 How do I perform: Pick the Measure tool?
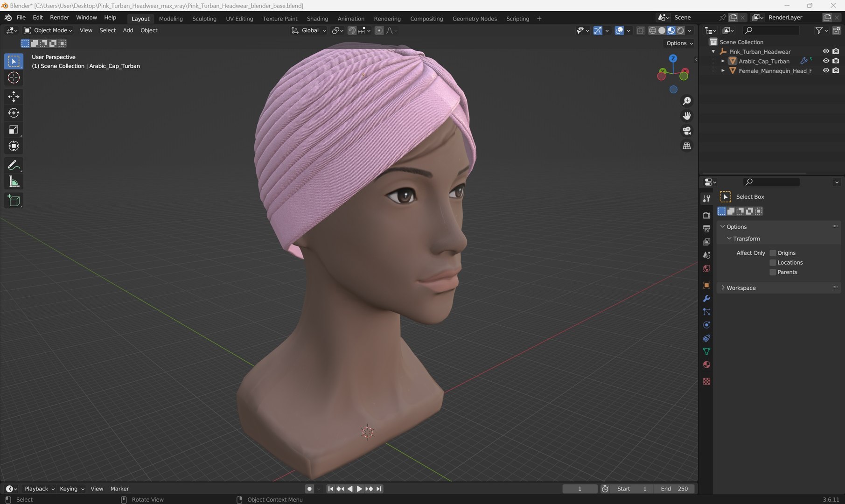coord(14,182)
